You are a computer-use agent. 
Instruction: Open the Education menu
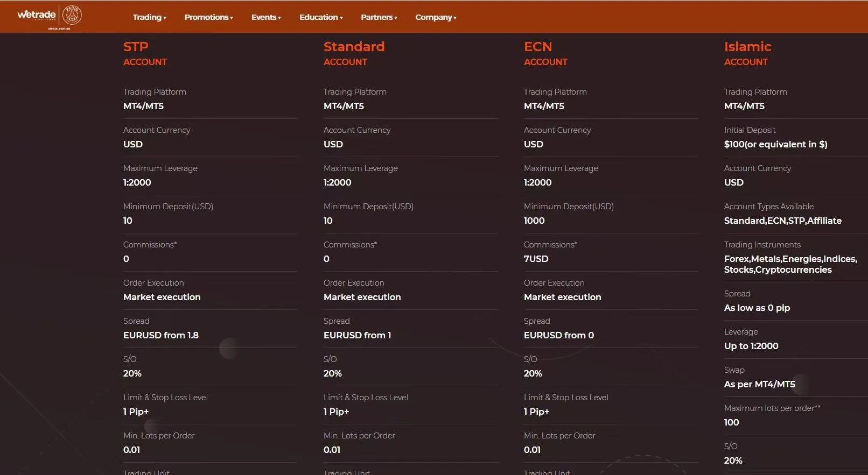tap(321, 17)
